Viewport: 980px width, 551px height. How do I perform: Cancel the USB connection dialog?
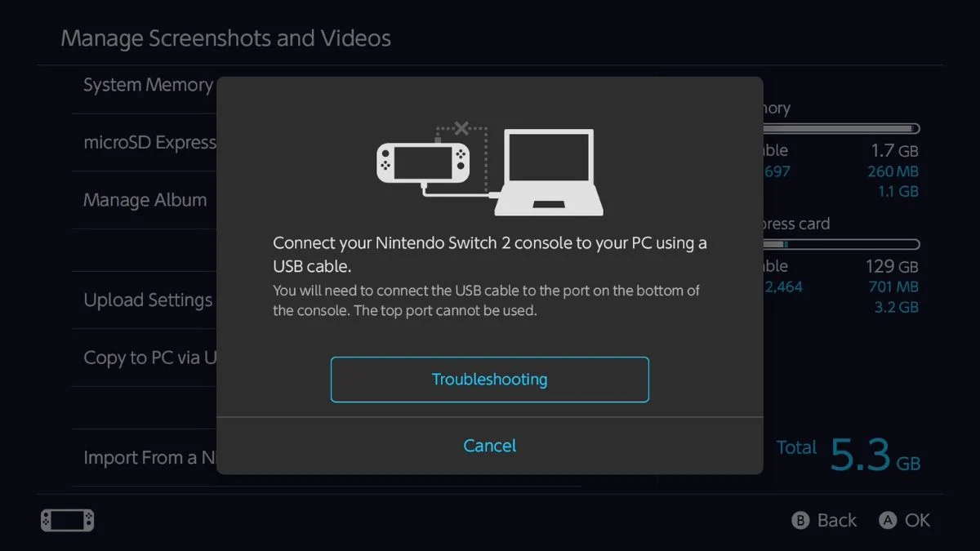[489, 446]
